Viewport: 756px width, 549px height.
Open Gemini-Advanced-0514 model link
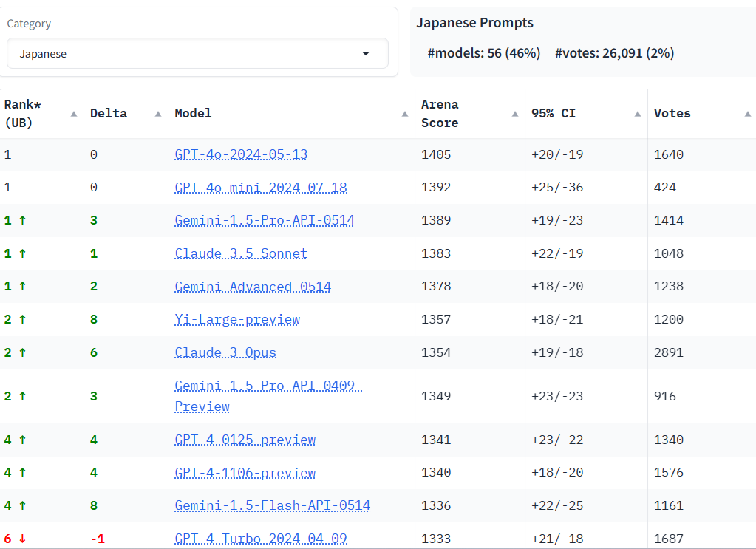[253, 287]
